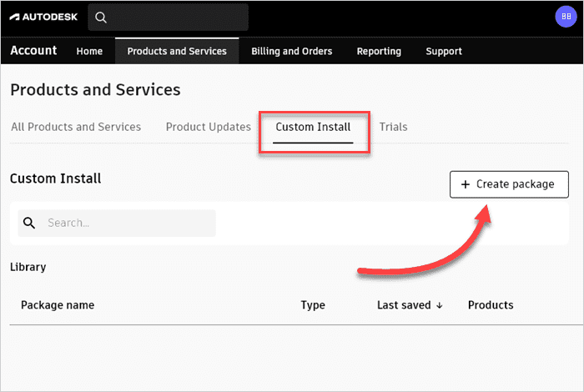Click inside the top header search field
Screen dimensions: 584x392
tap(169, 18)
